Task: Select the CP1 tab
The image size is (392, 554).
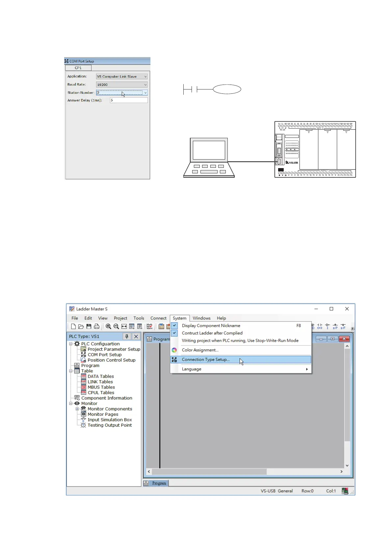Action: point(78,68)
